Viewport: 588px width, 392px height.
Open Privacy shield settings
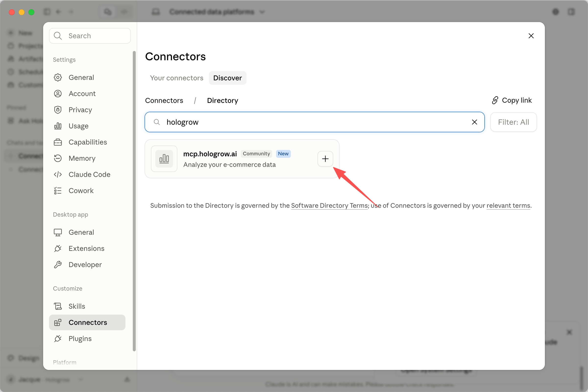tap(87, 110)
